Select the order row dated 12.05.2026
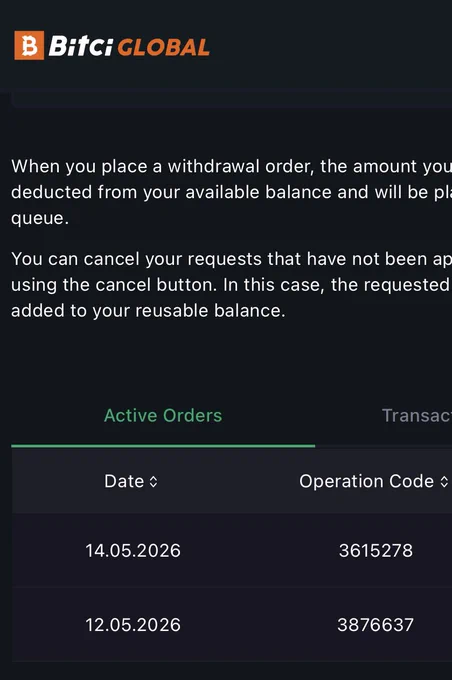Screen dimensions: 452x680 tap(232, 624)
